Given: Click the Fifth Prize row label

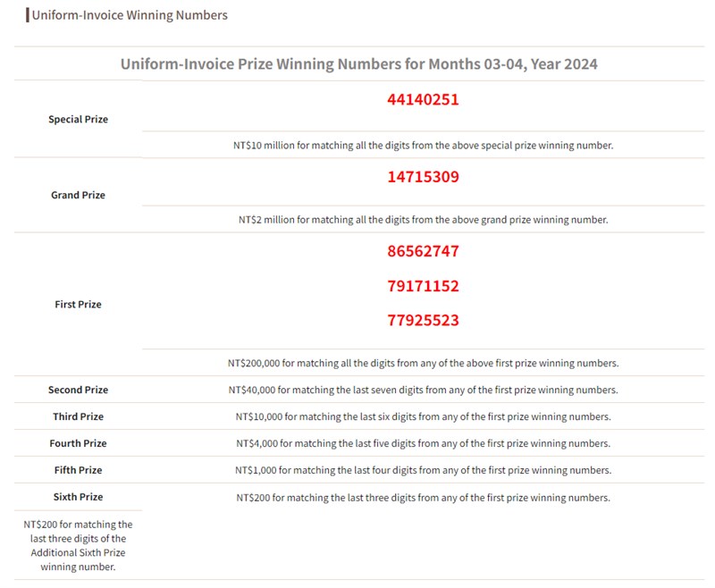Looking at the screenshot, I should coord(76,470).
